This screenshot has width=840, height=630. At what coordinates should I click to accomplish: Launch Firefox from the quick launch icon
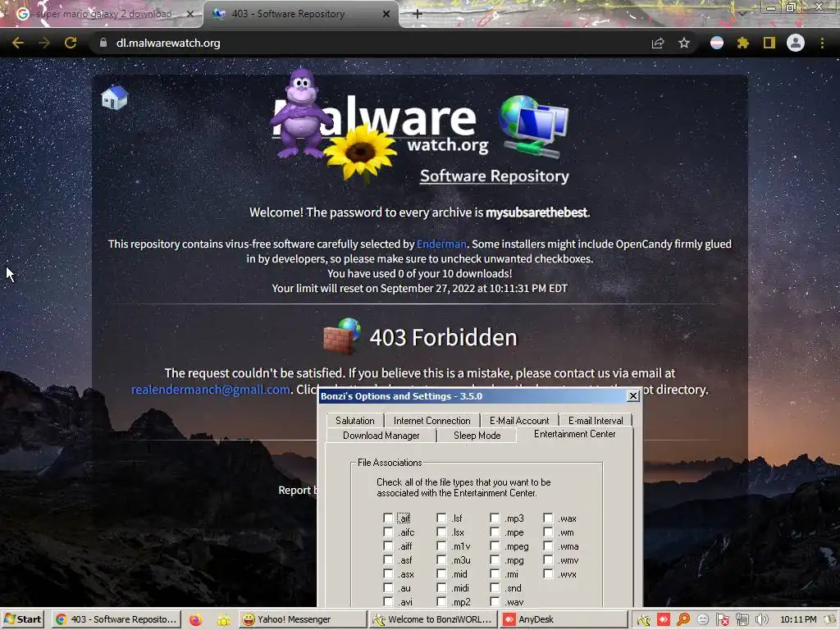195,620
